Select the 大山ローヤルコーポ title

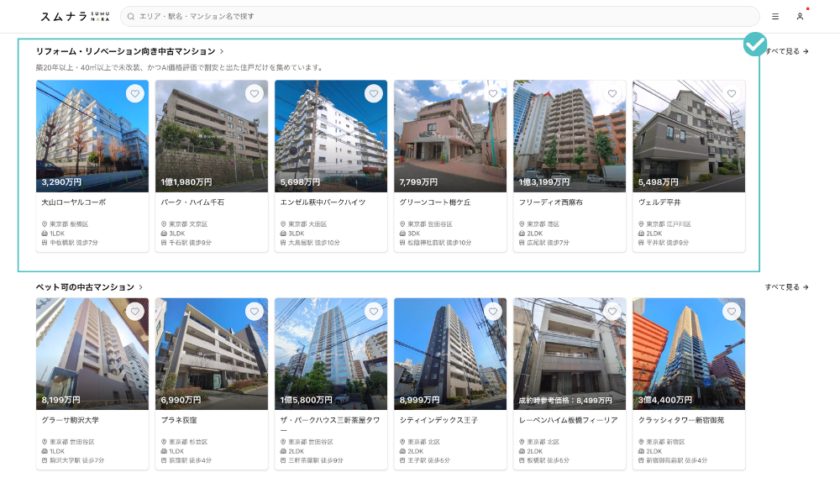point(74,202)
